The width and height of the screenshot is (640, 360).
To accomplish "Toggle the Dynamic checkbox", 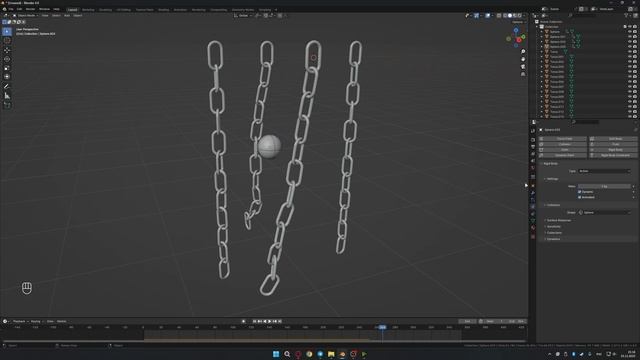I will [580, 191].
